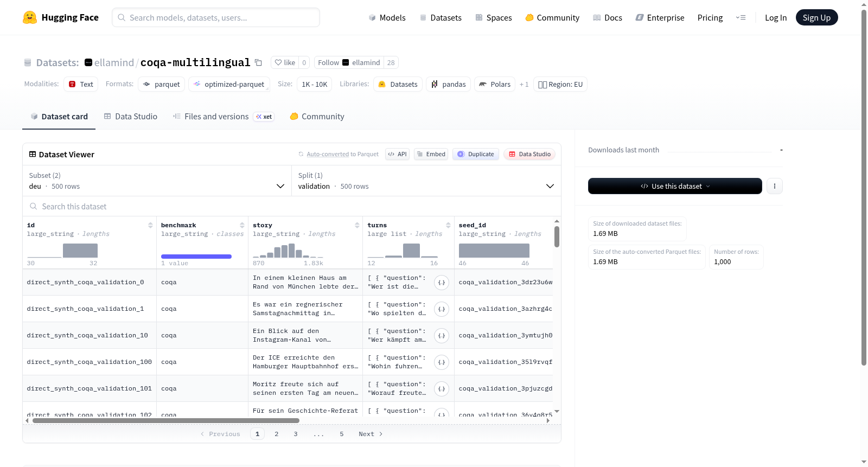
Task: Click the turns column length histogram
Action: pyautogui.click(x=403, y=251)
